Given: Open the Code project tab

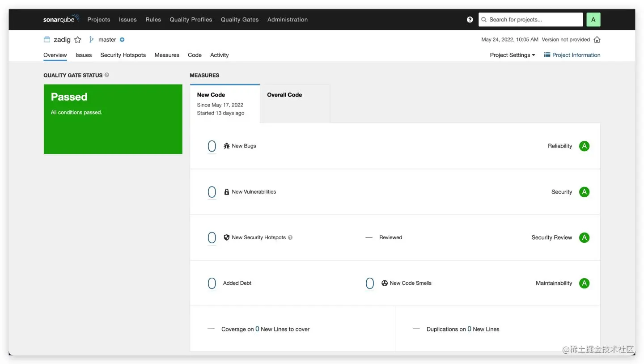Looking at the screenshot, I should tap(195, 55).
